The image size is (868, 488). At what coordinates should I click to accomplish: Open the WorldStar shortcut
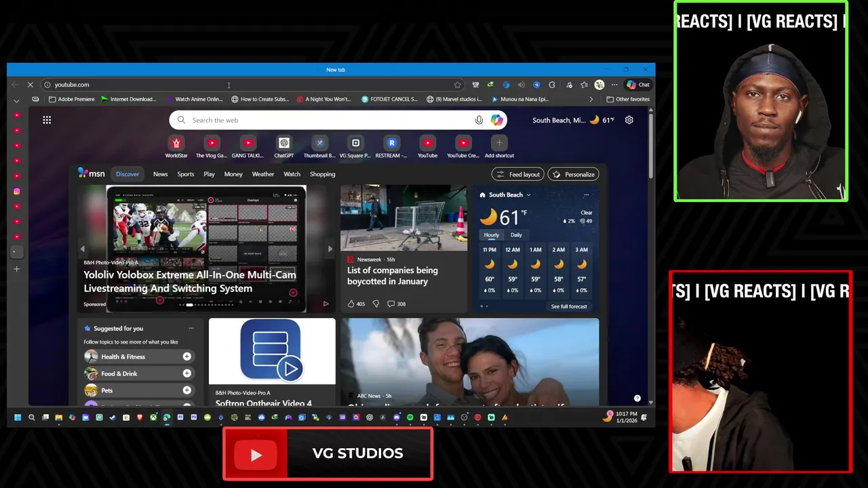point(176,146)
